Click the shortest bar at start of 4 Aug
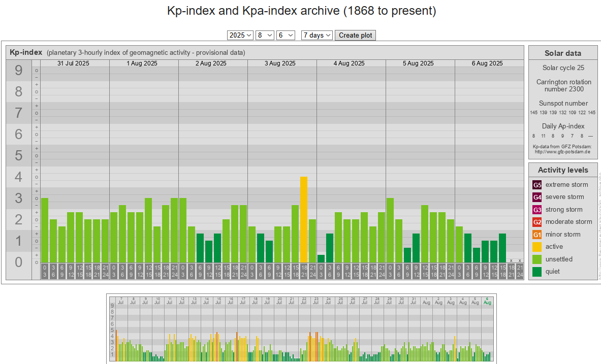The image size is (601, 364). (321, 258)
